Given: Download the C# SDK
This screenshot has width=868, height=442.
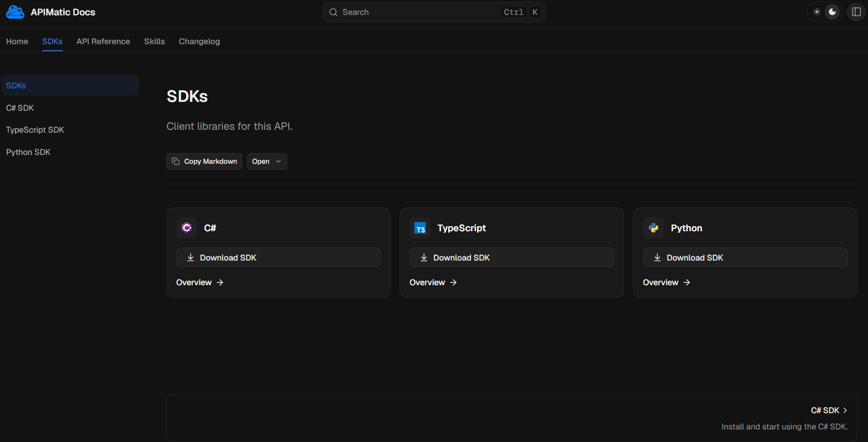Looking at the screenshot, I should click(278, 257).
